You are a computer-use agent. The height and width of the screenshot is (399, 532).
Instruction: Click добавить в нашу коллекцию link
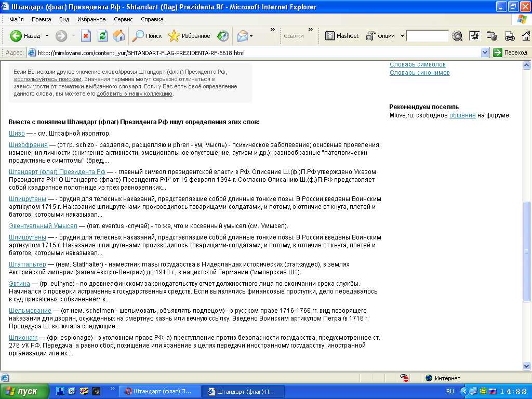pos(135,94)
